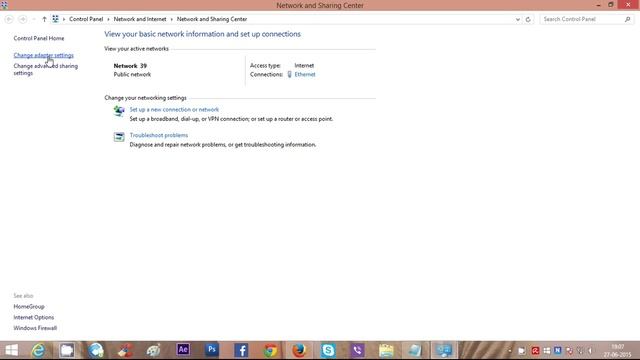Open Troubleshoot problems link
Screen dimensions: 640x360
pos(159,135)
